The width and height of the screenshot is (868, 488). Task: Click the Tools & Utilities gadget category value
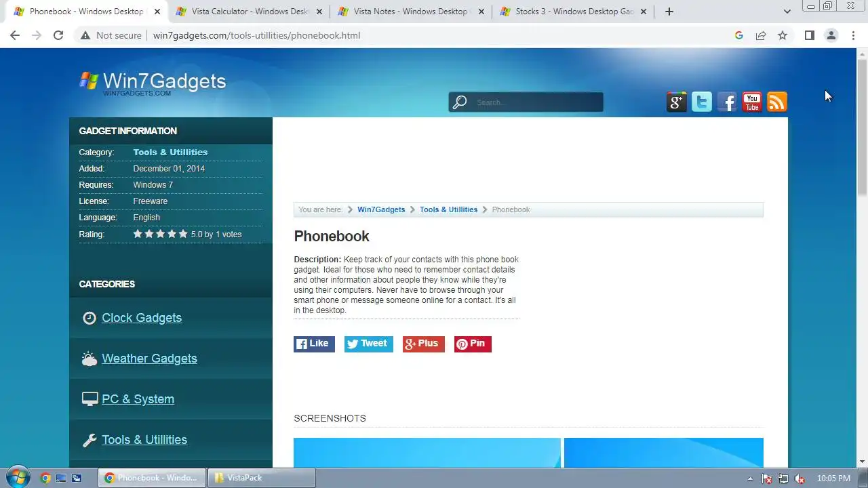[170, 152]
